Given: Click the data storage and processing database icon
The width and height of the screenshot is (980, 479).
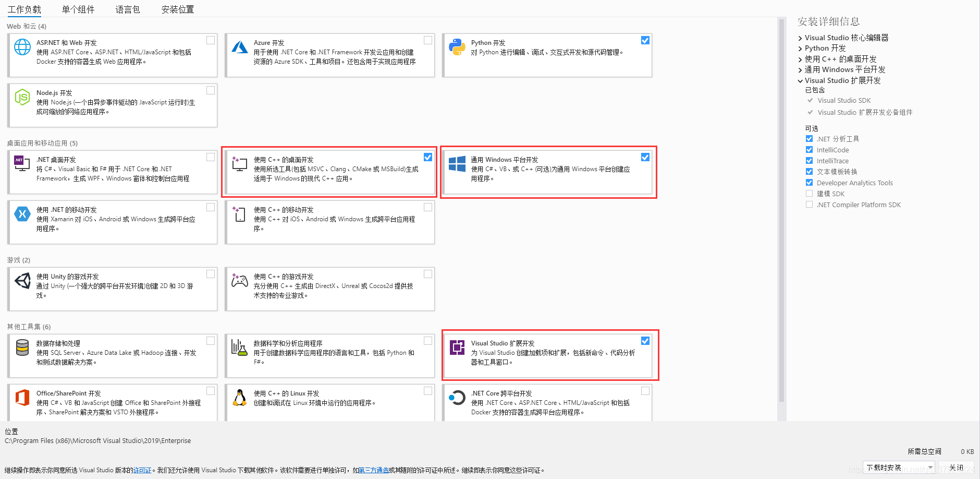Looking at the screenshot, I should pyautogui.click(x=22, y=348).
